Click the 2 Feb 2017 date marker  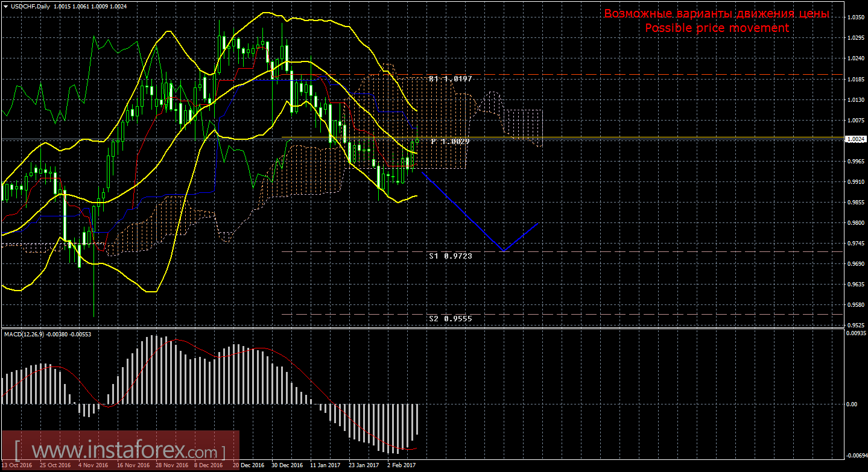coord(401,465)
